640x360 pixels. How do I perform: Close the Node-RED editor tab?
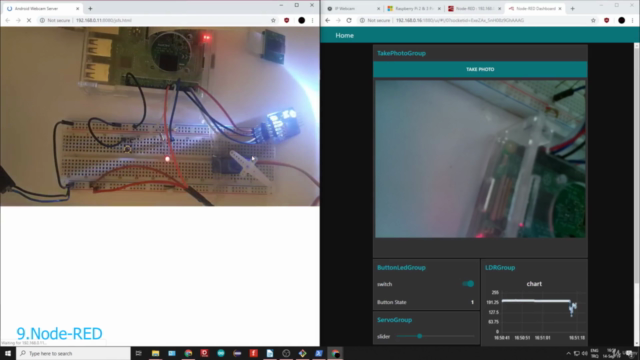point(499,9)
